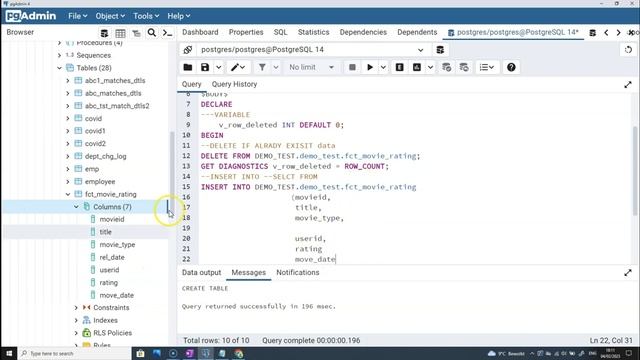Maximize the output panel with expand icon
The image size is (640, 360).
click(x=628, y=273)
